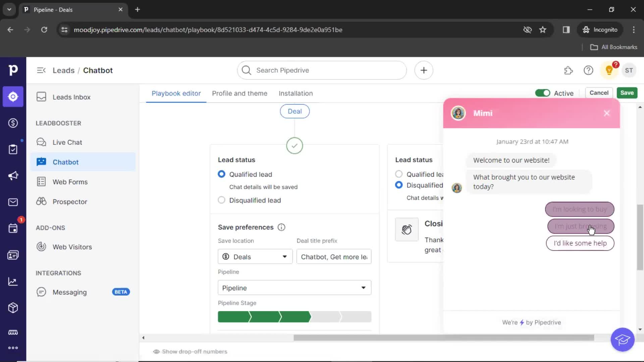Image resolution: width=644 pixels, height=362 pixels.
Task: Toggle the Active chatbot switch
Action: (x=542, y=93)
